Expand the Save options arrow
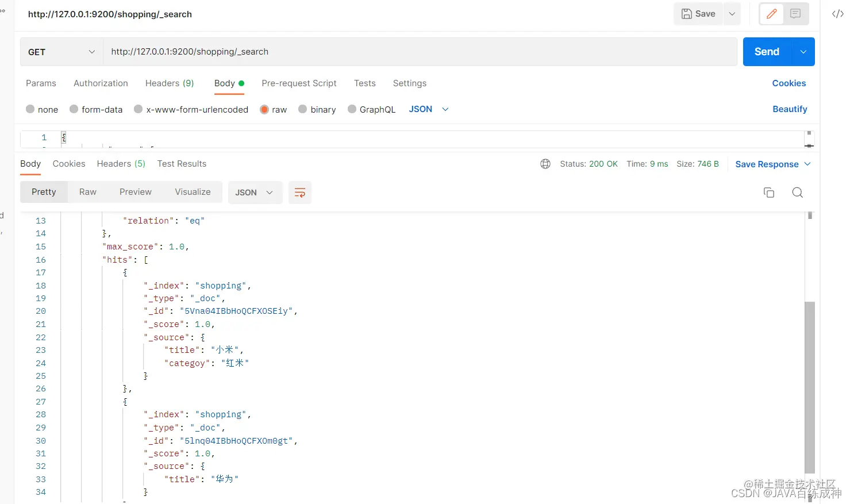850x504 pixels. [x=732, y=14]
